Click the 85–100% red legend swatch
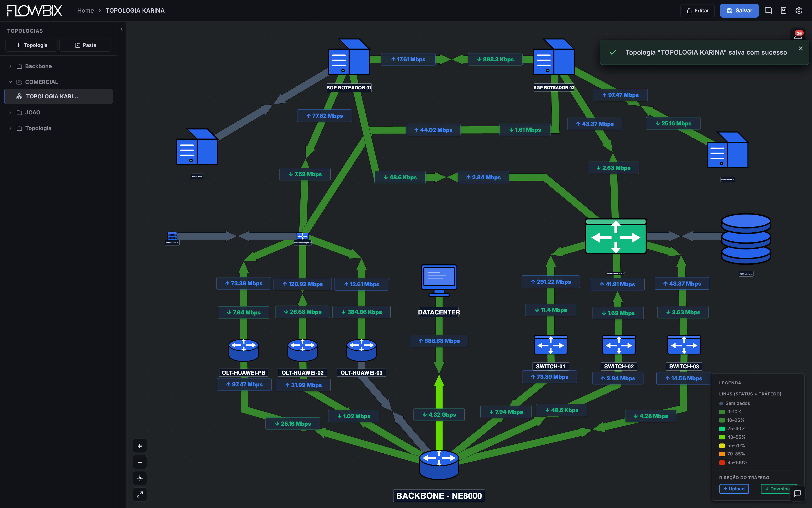812x508 pixels. pos(722,463)
